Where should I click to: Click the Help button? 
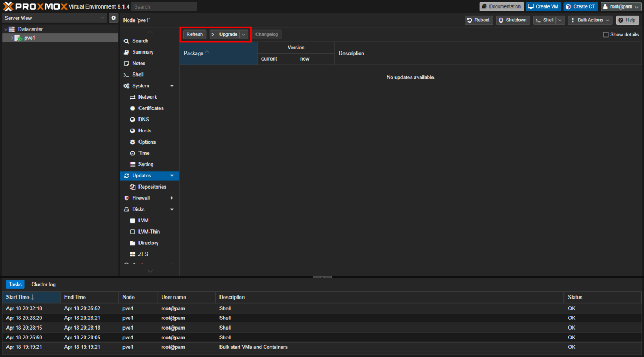(x=627, y=20)
